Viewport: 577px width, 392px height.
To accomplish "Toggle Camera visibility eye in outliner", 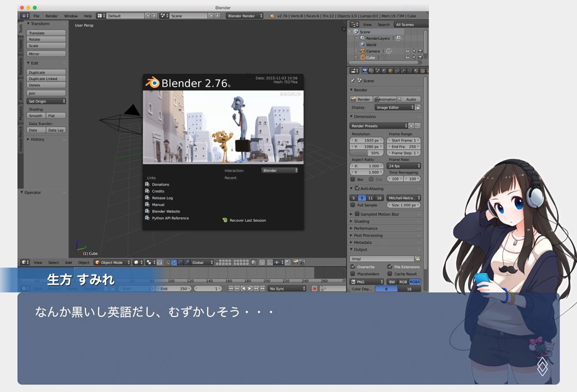I will pos(407,51).
